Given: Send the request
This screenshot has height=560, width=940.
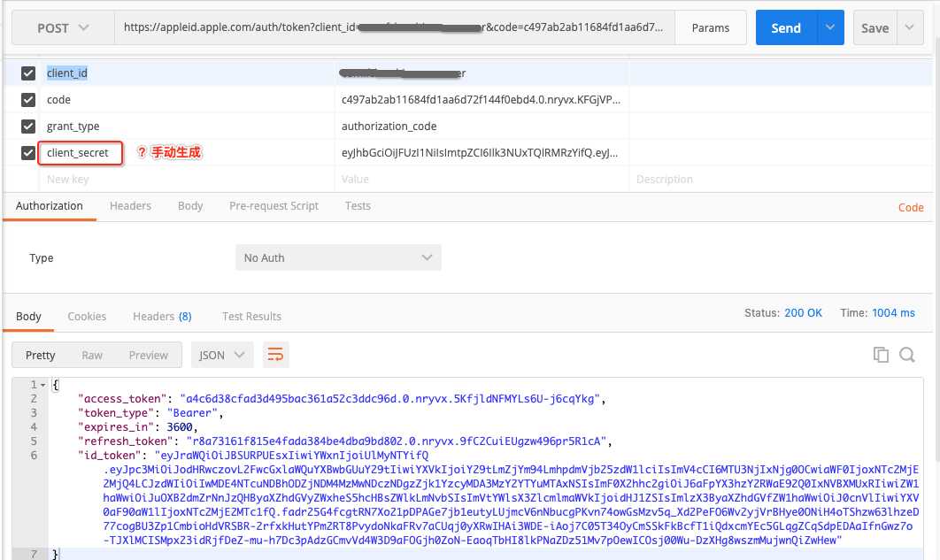Looking at the screenshot, I should (786, 27).
